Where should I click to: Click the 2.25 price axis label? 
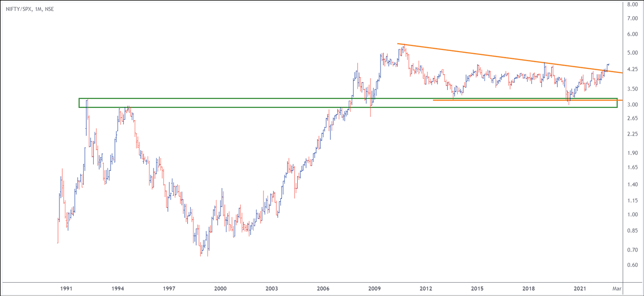[633, 134]
